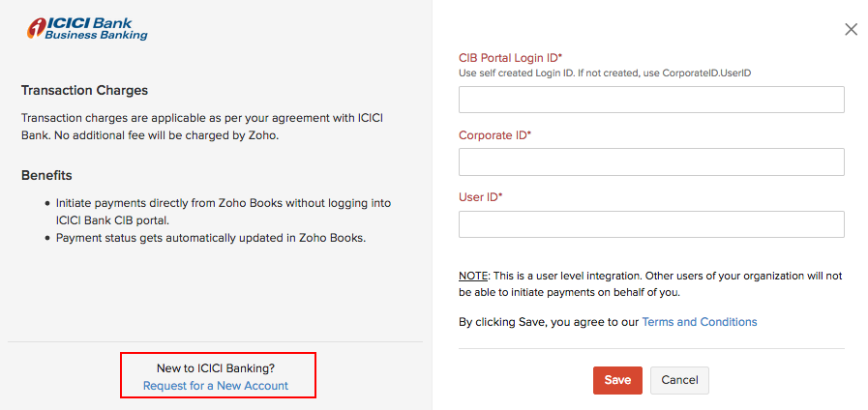Close the ICICI Bank setup dialog
868x410 pixels.
(851, 30)
